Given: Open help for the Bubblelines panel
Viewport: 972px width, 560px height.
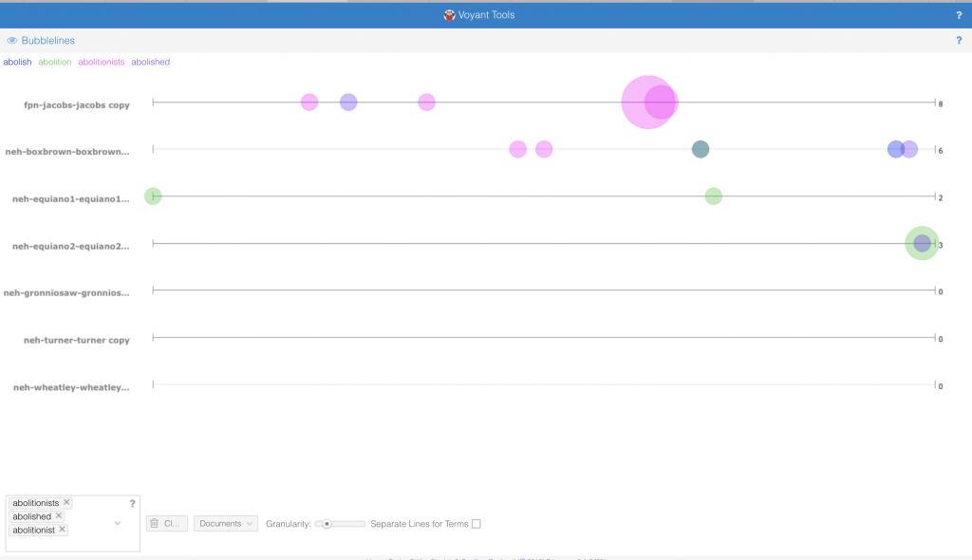Looking at the screenshot, I should pos(959,41).
